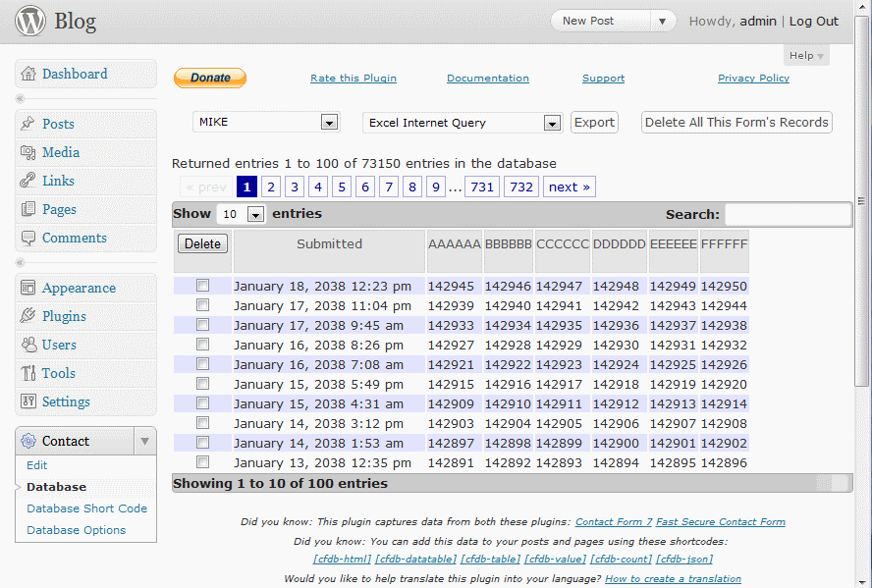This screenshot has width=872, height=588.
Task: Click the Posts pushpin icon
Action: coord(27,124)
